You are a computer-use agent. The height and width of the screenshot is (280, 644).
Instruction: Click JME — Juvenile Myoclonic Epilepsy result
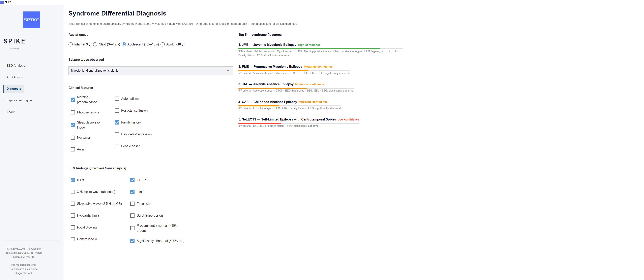pyautogui.click(x=267, y=45)
